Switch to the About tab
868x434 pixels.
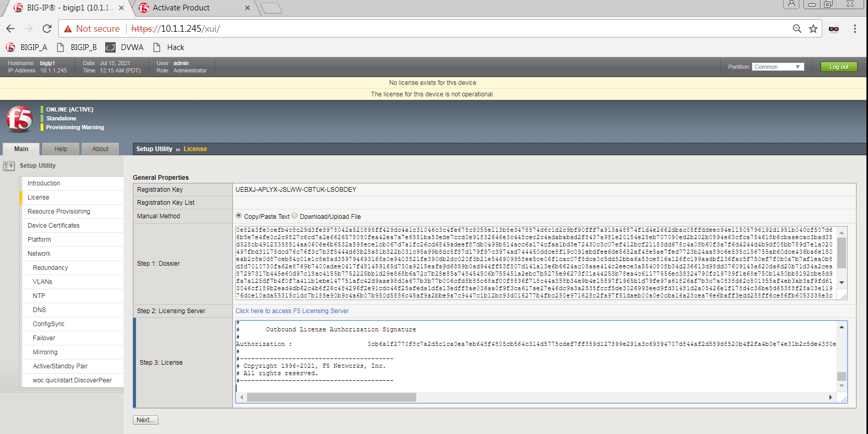pyautogui.click(x=100, y=149)
